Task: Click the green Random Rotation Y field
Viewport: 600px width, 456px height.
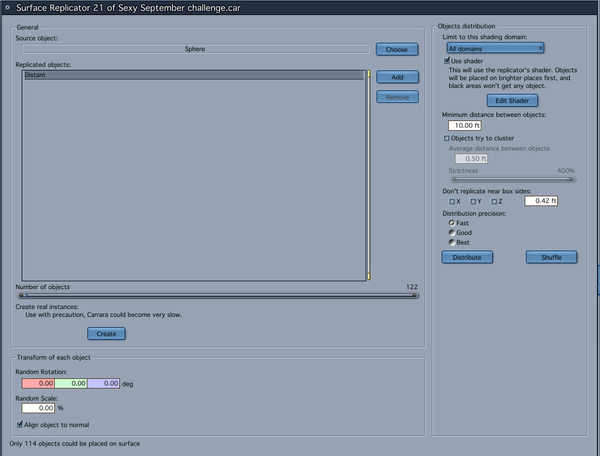Action: pos(71,383)
